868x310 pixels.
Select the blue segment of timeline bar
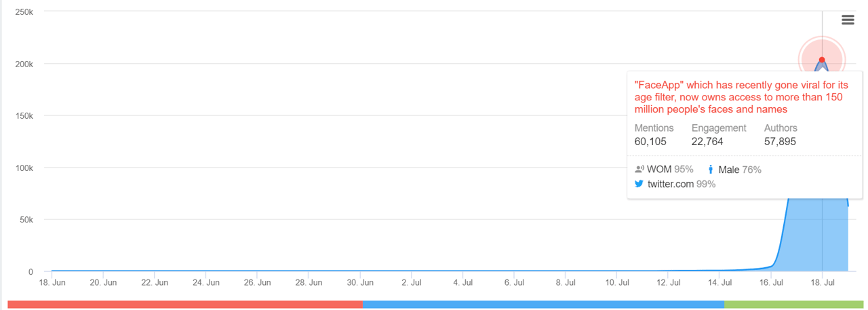point(543,305)
